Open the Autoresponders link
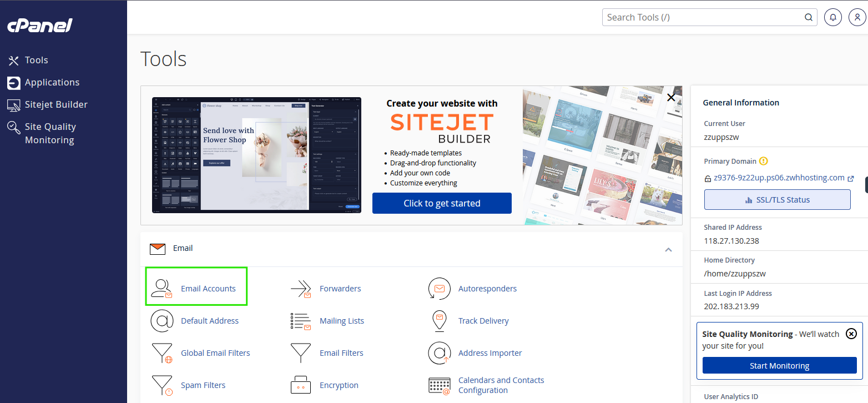 [x=487, y=289]
